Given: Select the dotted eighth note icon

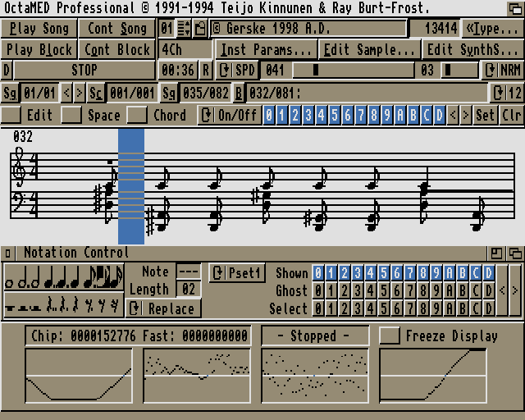Looking at the screenshot, I should pos(89,276).
